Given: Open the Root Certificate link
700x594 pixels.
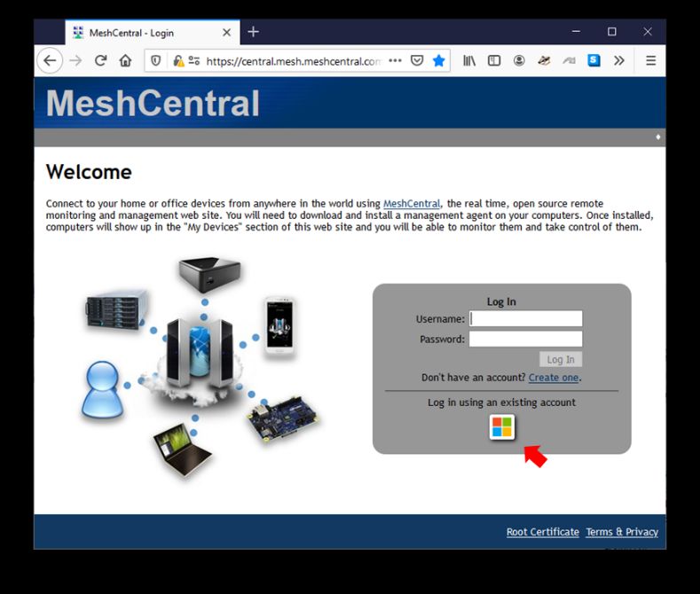Looking at the screenshot, I should (x=542, y=532).
